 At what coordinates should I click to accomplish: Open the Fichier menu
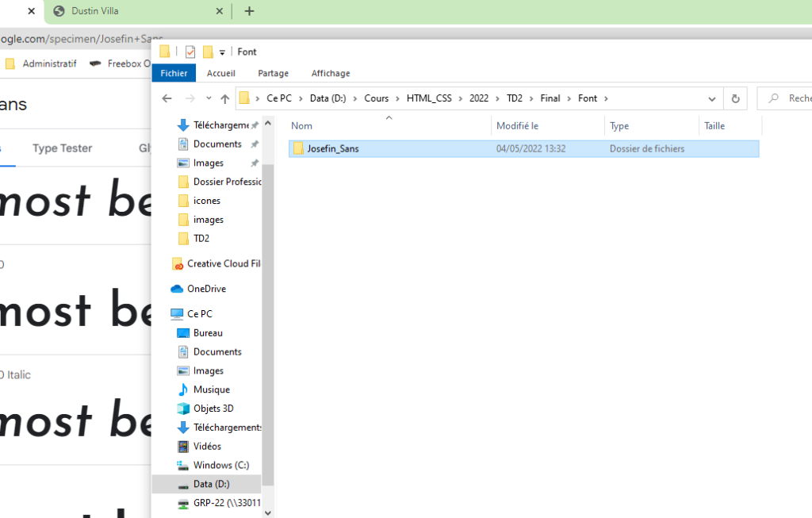(174, 73)
